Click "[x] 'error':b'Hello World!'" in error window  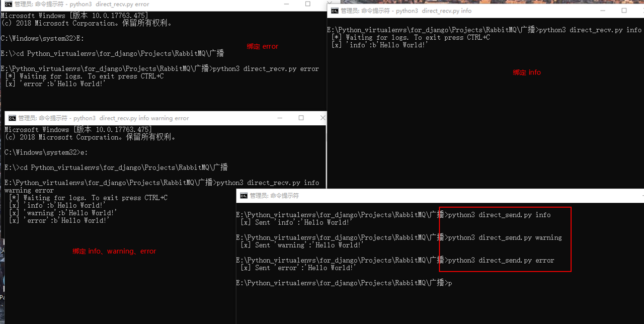55,84
